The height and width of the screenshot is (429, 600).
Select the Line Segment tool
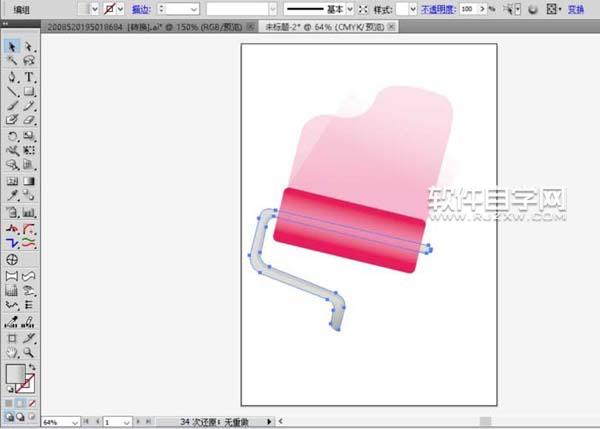point(12,91)
